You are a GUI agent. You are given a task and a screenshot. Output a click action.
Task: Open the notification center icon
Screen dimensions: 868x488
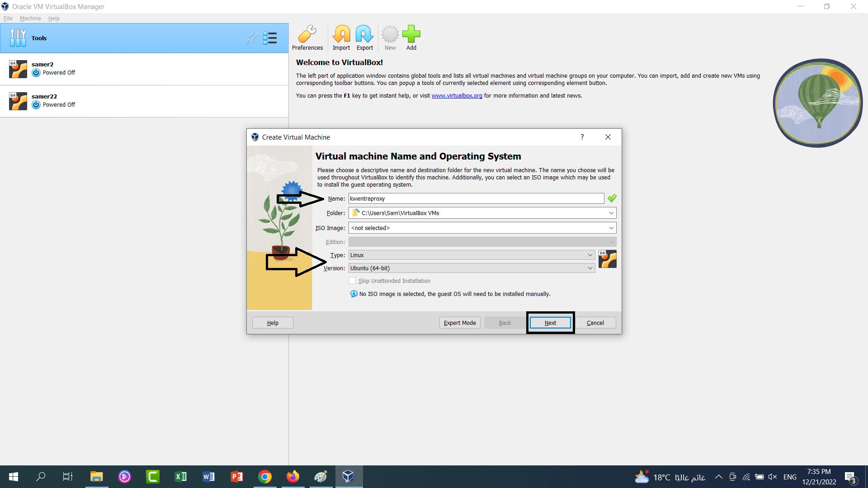pos(850,477)
